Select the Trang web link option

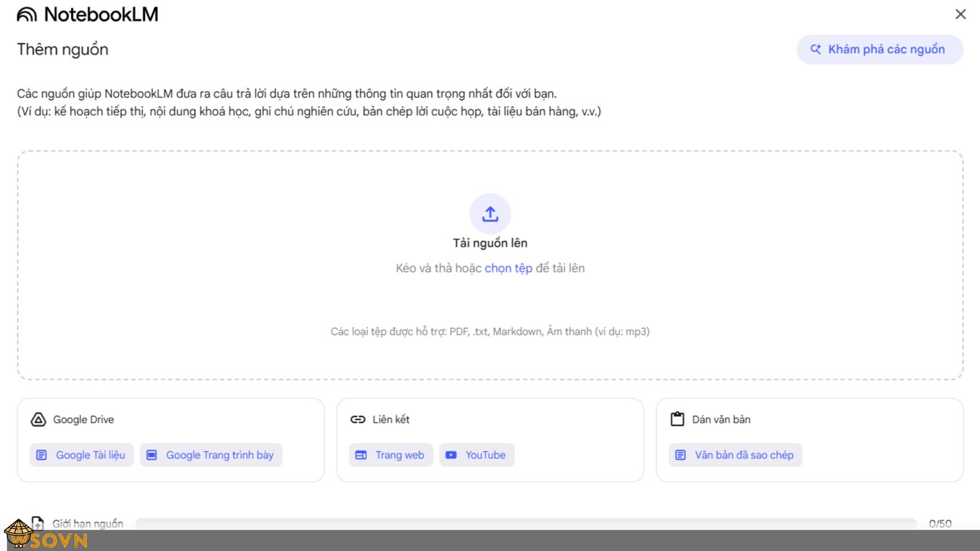click(x=390, y=454)
